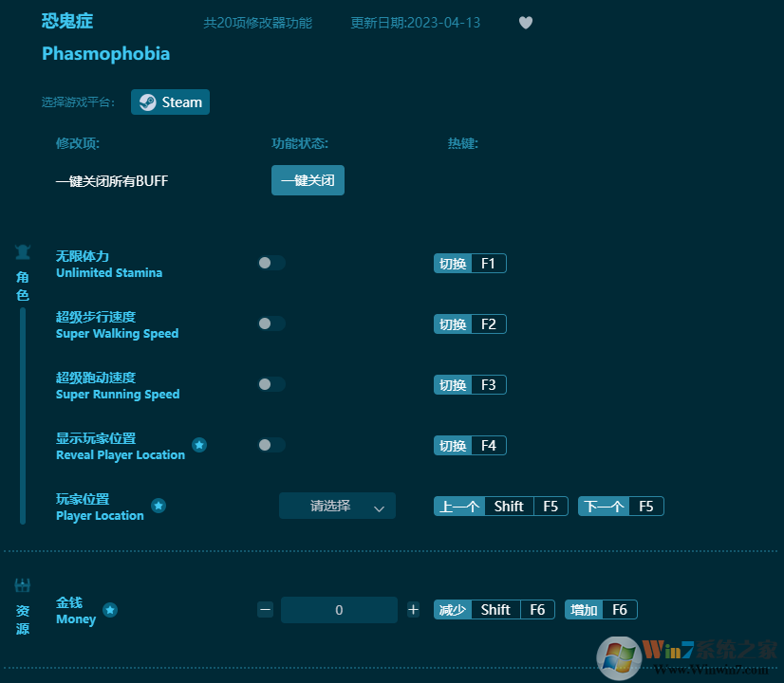
Task: Click the heart favorite icon in top bar
Action: tap(525, 23)
